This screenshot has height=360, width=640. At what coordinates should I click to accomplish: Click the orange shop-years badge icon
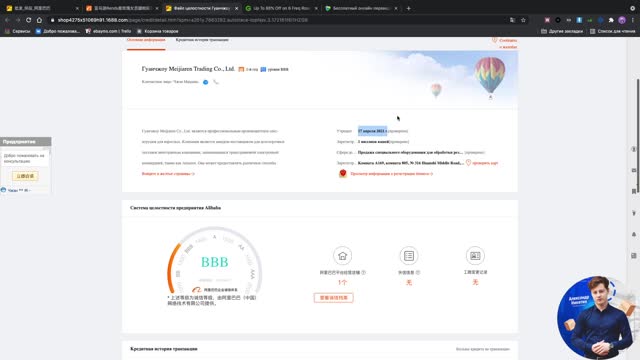[241, 69]
